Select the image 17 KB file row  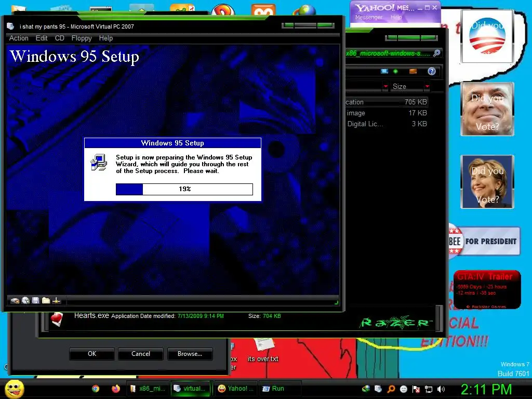(387, 113)
